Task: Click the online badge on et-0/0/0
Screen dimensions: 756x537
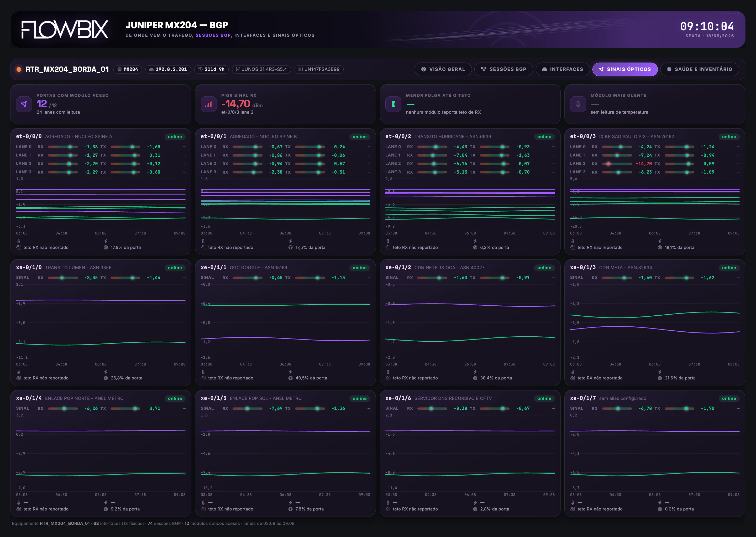Action: tap(175, 137)
